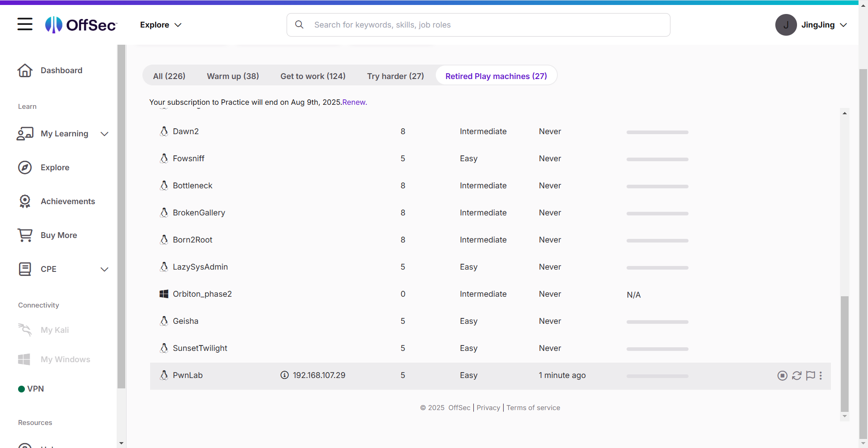Viewport: 868px width, 448px height.
Task: Open the Explore dropdown in header
Action: click(160, 25)
